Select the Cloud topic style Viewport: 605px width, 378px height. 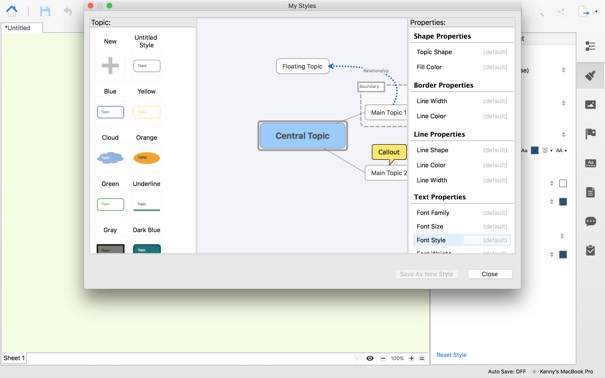[110, 158]
